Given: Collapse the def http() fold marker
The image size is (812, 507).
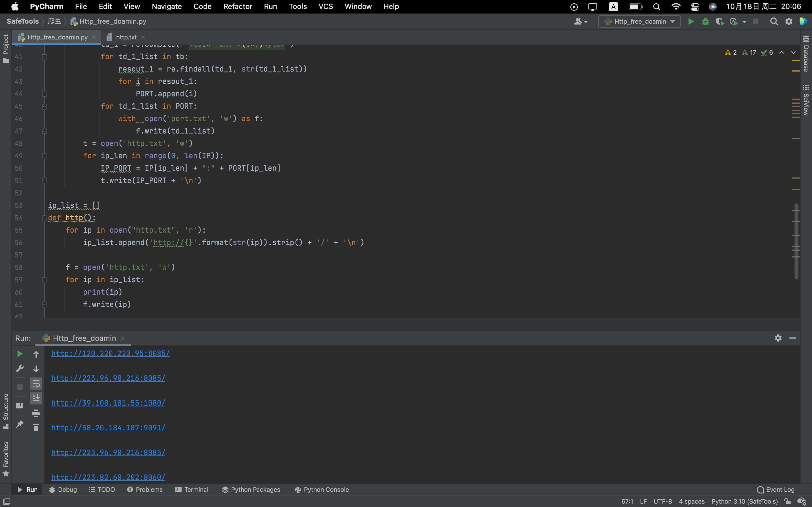Looking at the screenshot, I should coord(44,218).
